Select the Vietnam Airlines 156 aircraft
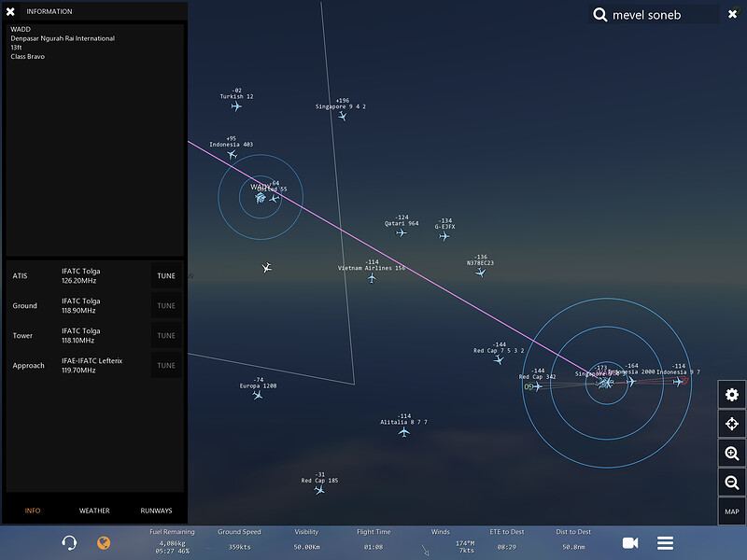Image resolution: width=747 pixels, height=560 pixels. [372, 277]
